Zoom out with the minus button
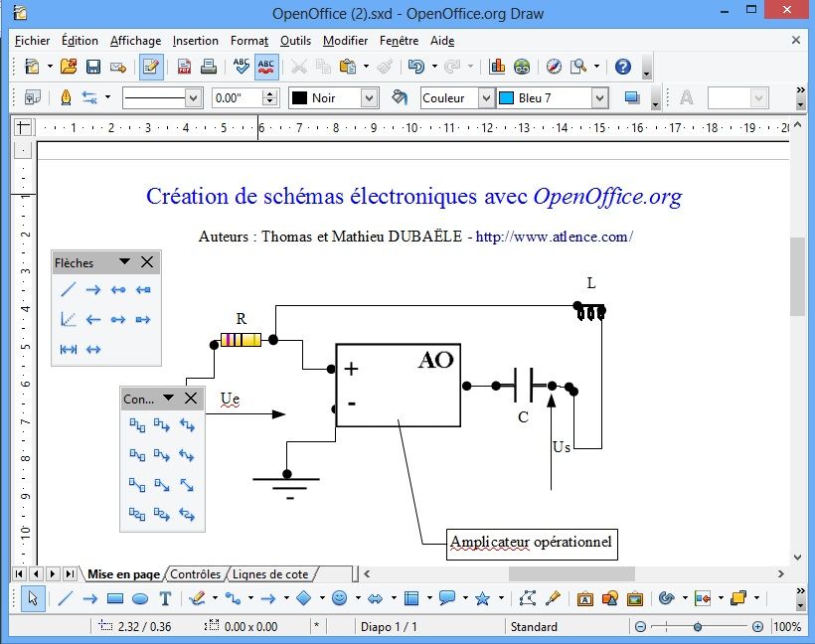This screenshot has width=815, height=644. [x=640, y=627]
